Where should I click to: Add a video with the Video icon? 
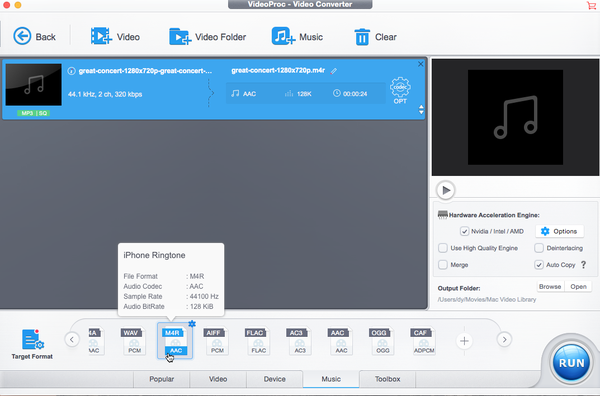115,37
